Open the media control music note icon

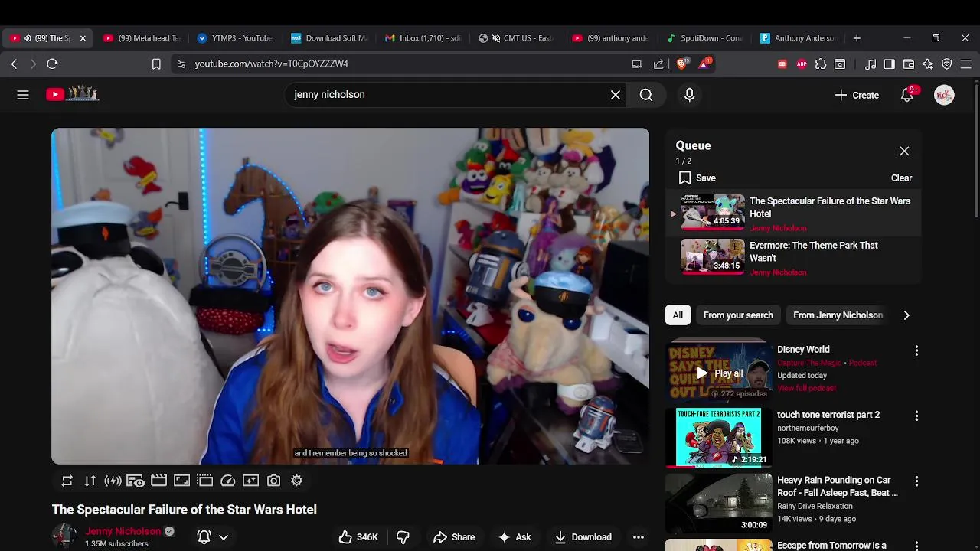[871, 64]
